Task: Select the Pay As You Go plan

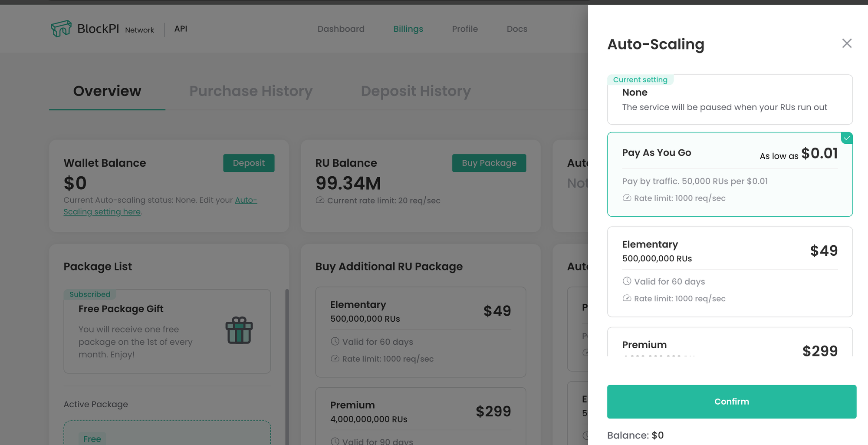Action: click(730, 174)
